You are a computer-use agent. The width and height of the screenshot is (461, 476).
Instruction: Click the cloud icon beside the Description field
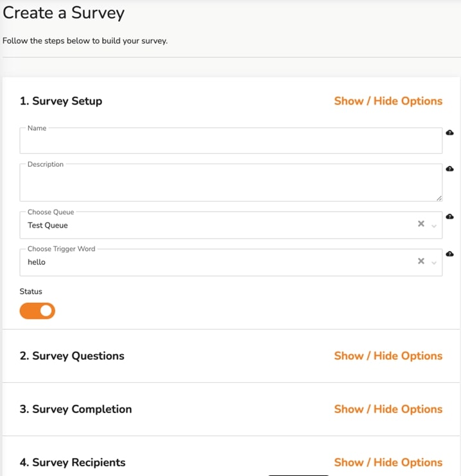coord(449,169)
